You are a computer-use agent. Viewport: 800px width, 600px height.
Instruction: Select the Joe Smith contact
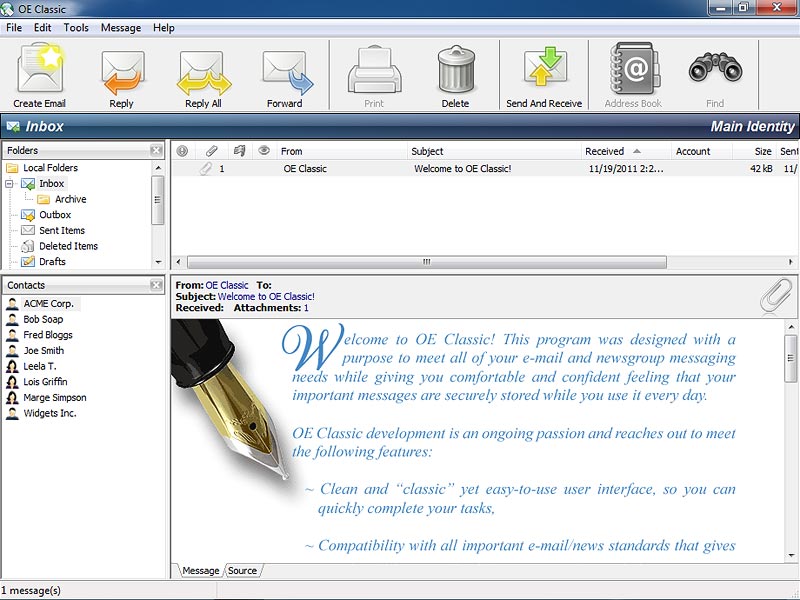(x=43, y=351)
